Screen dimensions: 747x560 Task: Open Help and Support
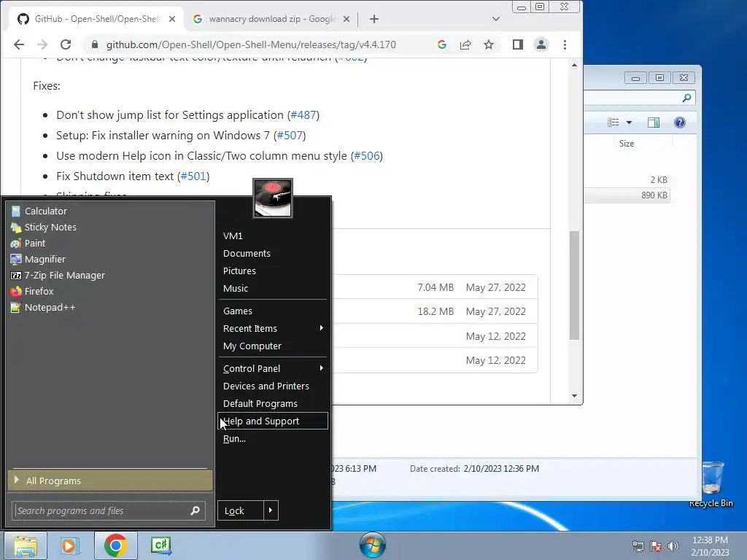[273, 421]
